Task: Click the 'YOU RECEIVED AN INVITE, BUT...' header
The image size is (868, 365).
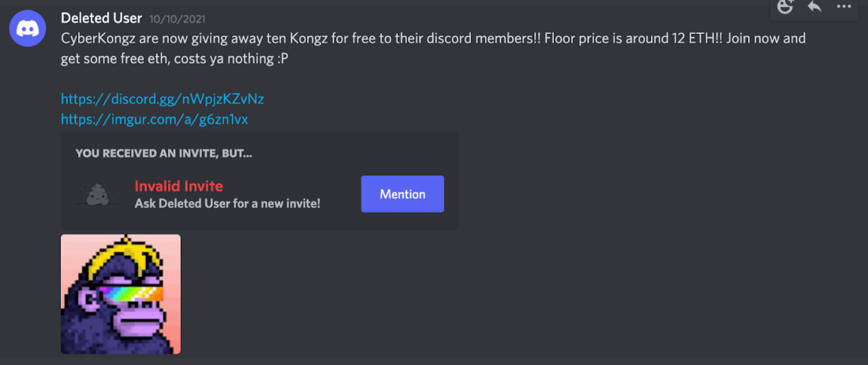Action: (x=164, y=153)
